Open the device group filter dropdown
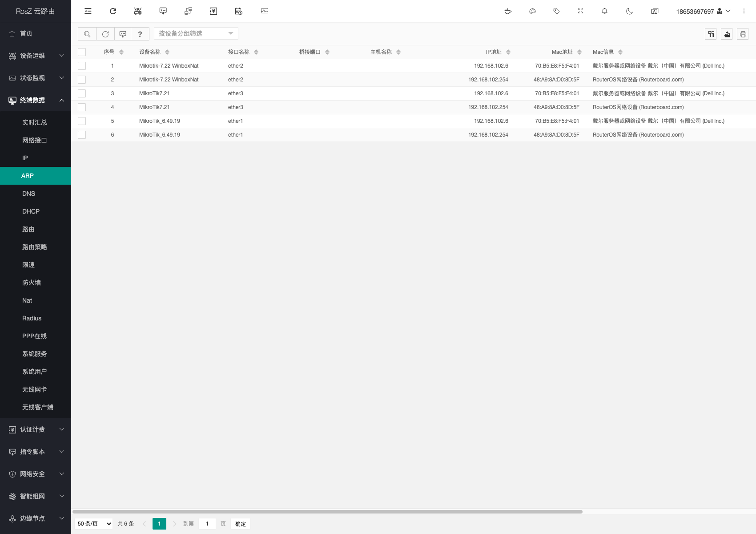 pyautogui.click(x=196, y=33)
